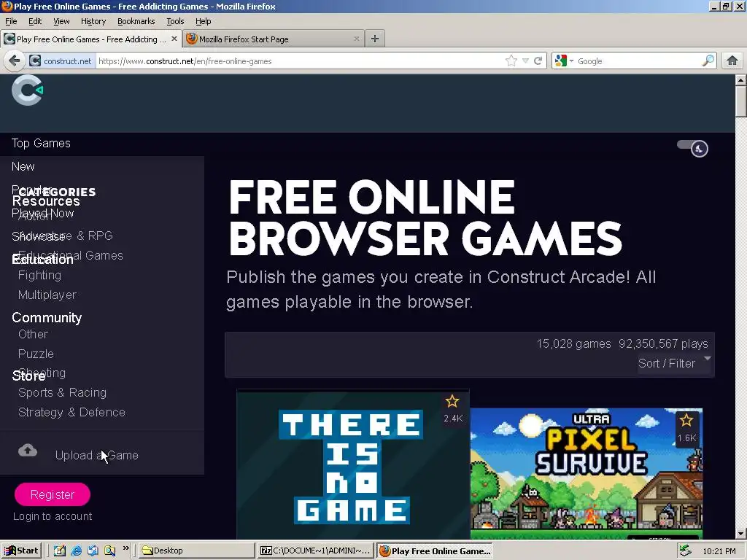Open the File menu
Image resolution: width=747 pixels, height=560 pixels.
(11, 21)
